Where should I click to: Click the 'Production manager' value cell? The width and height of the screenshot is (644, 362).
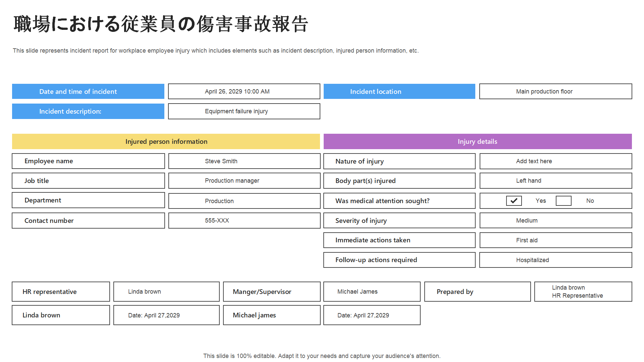[x=245, y=181]
